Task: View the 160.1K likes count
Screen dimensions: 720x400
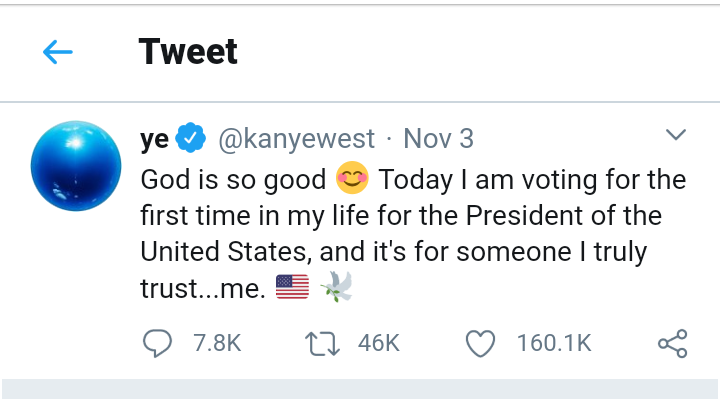Action: pos(554,344)
